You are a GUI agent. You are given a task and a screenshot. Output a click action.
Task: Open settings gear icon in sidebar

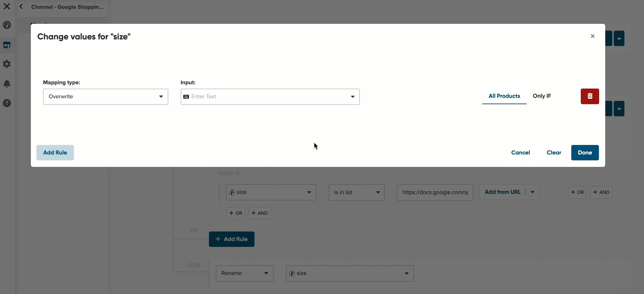click(7, 64)
